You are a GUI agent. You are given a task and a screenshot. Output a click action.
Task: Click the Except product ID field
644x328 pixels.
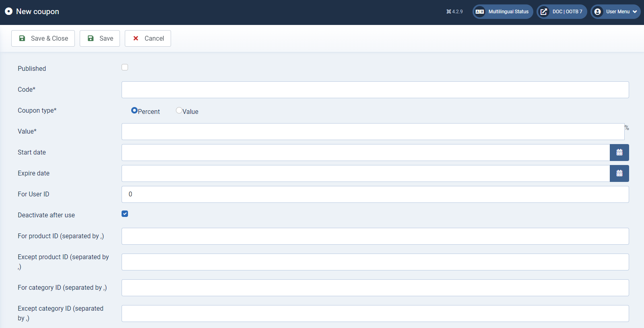(x=375, y=262)
